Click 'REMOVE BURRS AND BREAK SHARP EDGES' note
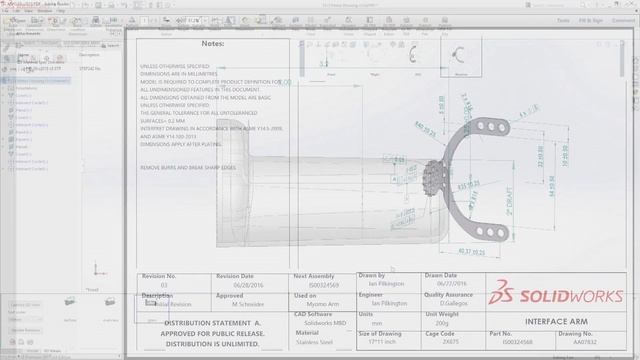Viewport: 640px width, 360px height. pos(188,168)
